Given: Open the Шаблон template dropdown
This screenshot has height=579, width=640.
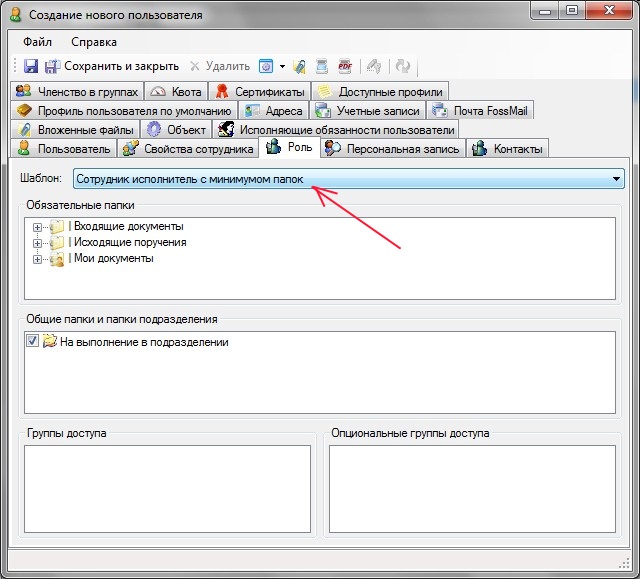Looking at the screenshot, I should 617,179.
